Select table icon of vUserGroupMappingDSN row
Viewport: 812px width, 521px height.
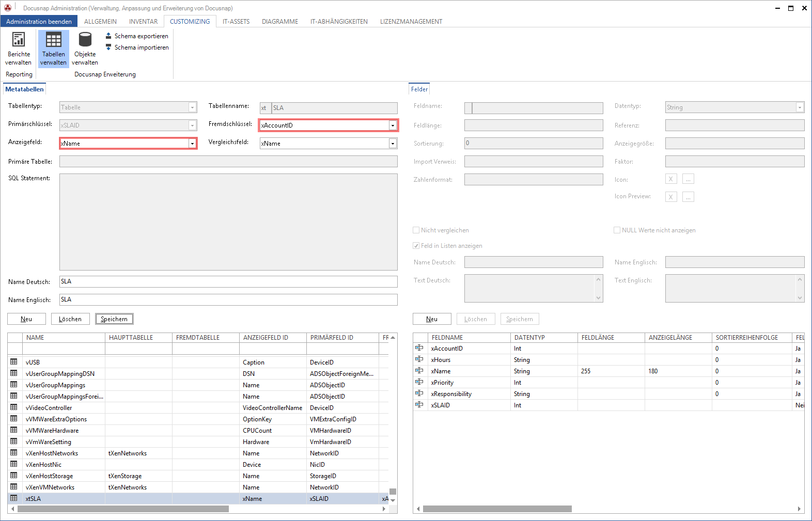tap(14, 373)
